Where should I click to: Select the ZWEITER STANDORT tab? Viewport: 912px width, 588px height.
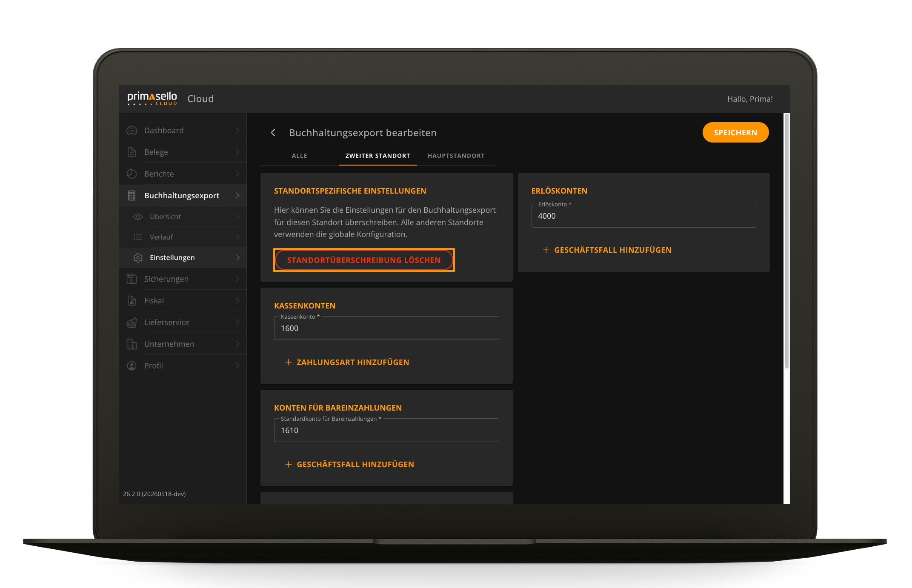coord(378,156)
